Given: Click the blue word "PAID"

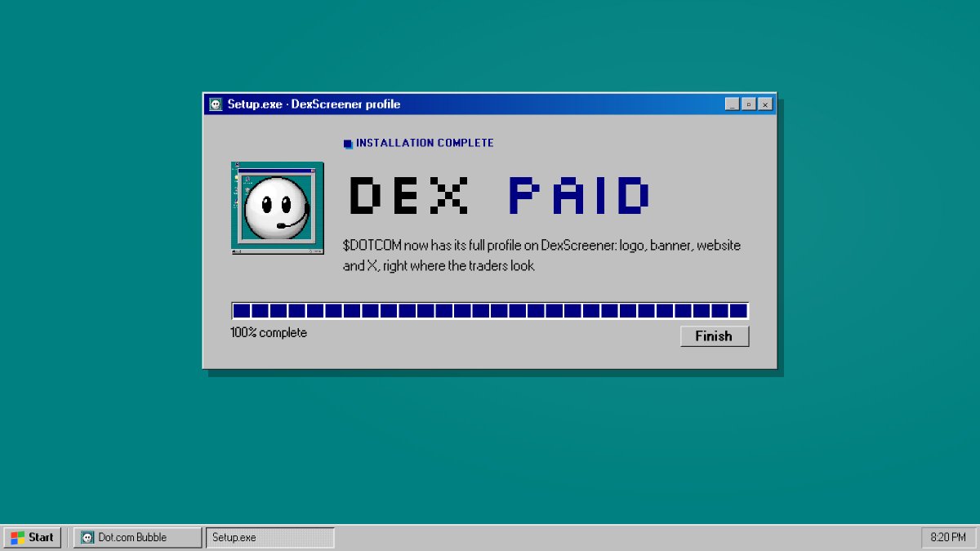Looking at the screenshot, I should [579, 196].
